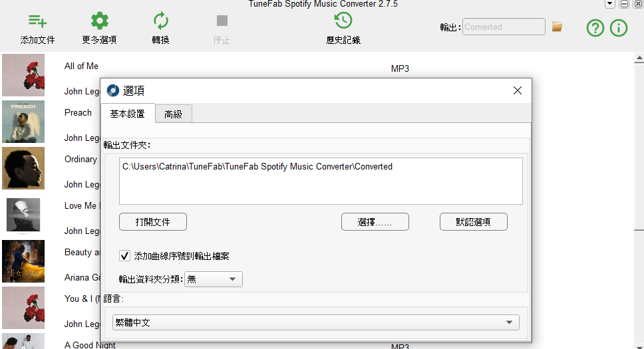Click the output folder path text box
The width and height of the screenshot is (644, 349).
coord(321,181)
